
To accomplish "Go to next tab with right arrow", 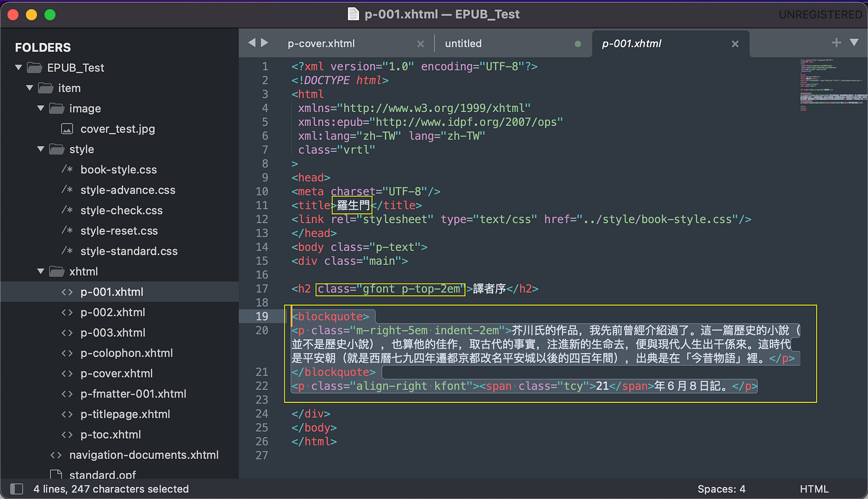I will 264,42.
